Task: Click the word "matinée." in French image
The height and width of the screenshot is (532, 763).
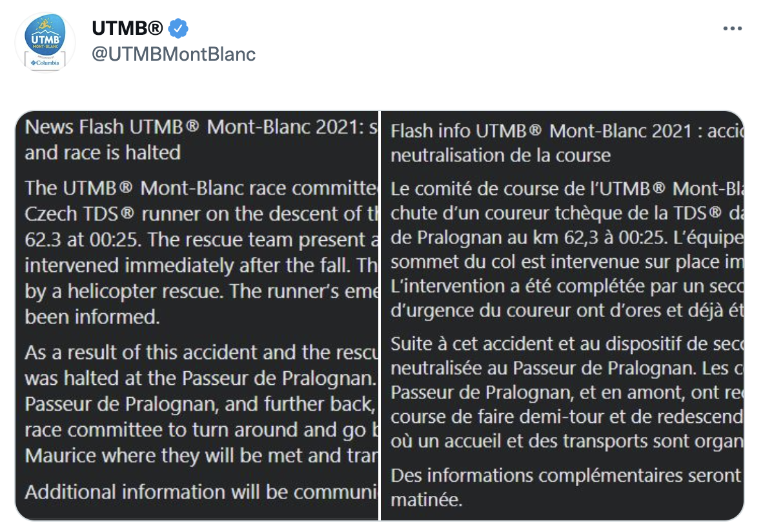Action: click(427, 500)
